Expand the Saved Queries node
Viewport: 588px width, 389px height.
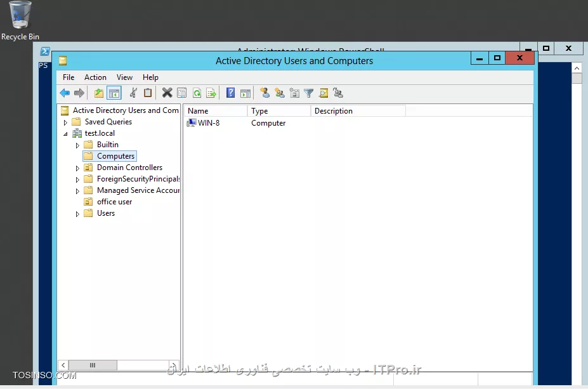tap(65, 122)
